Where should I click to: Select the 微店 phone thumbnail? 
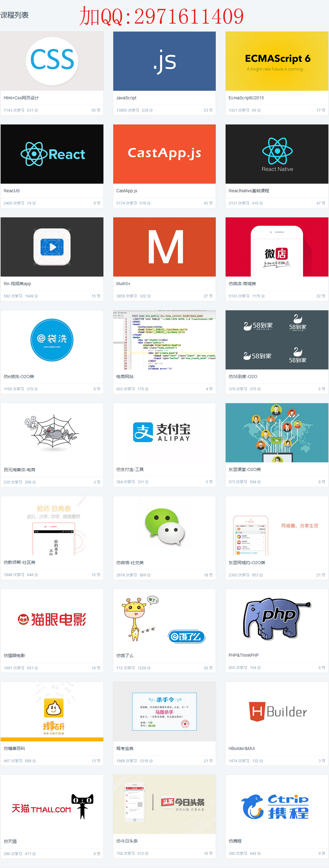click(x=277, y=247)
